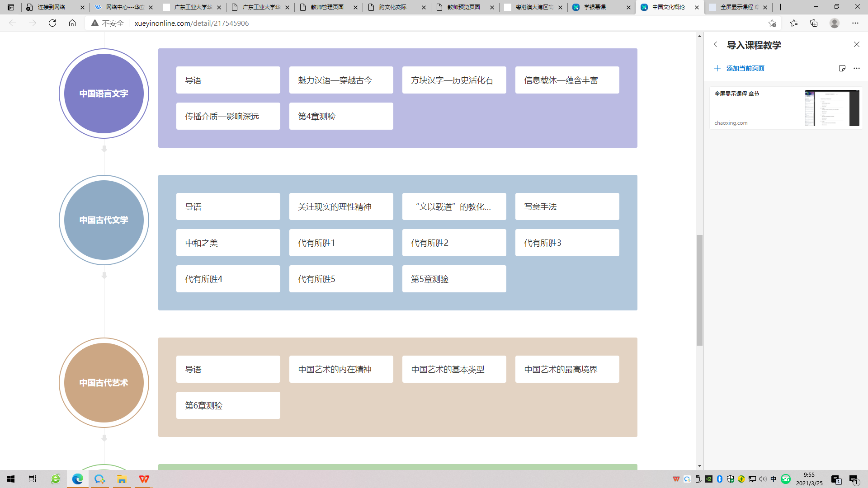Open the Collections icon in toolbar

point(814,23)
